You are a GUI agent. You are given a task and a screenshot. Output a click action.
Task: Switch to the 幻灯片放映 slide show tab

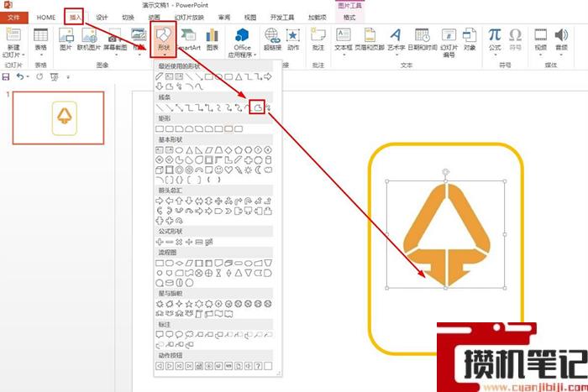[x=189, y=18]
